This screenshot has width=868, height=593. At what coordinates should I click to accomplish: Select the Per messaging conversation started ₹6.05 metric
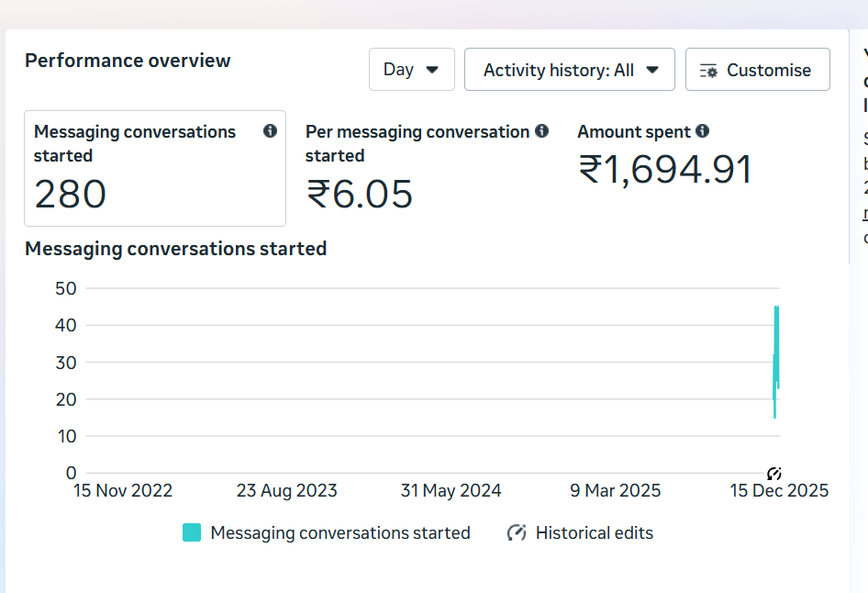coord(427,168)
